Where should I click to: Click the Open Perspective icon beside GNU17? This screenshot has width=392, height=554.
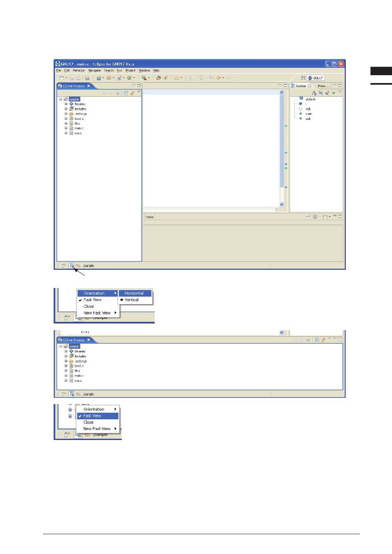coord(302,78)
